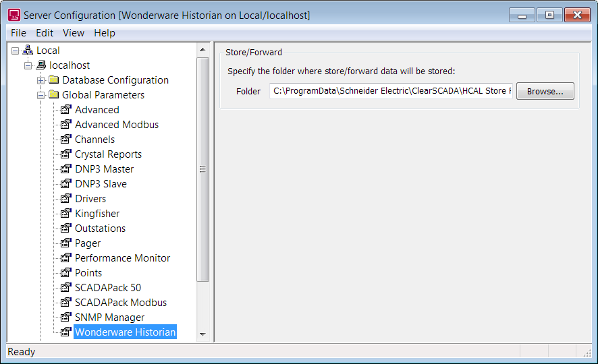Click the Wonderware Historian properties icon
Image resolution: width=598 pixels, height=364 pixels.
pos(66,332)
